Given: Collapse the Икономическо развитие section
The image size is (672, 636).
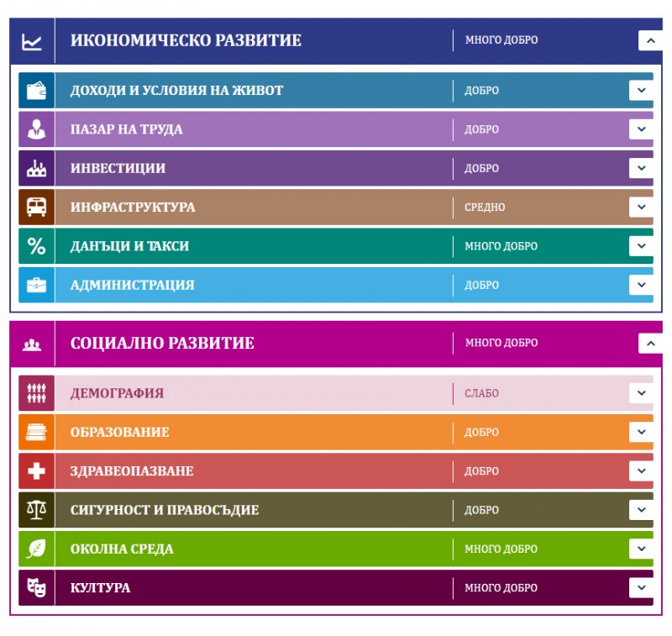Looking at the screenshot, I should tap(649, 40).
